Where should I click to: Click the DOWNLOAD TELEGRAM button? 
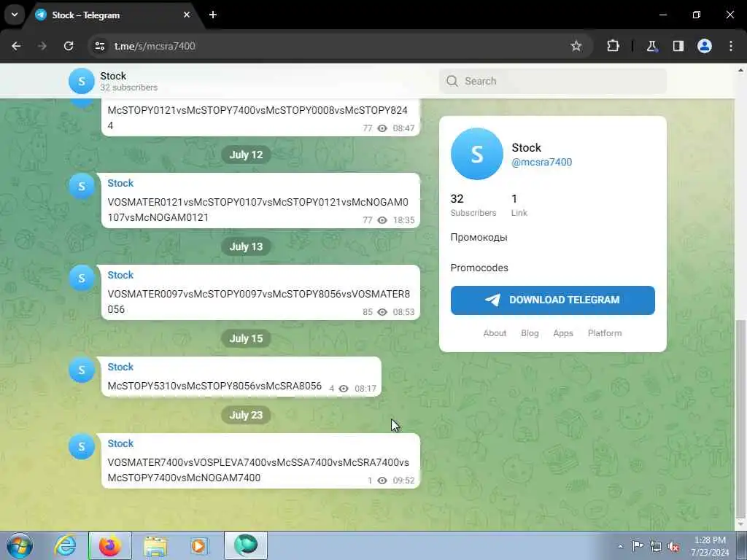[553, 300]
